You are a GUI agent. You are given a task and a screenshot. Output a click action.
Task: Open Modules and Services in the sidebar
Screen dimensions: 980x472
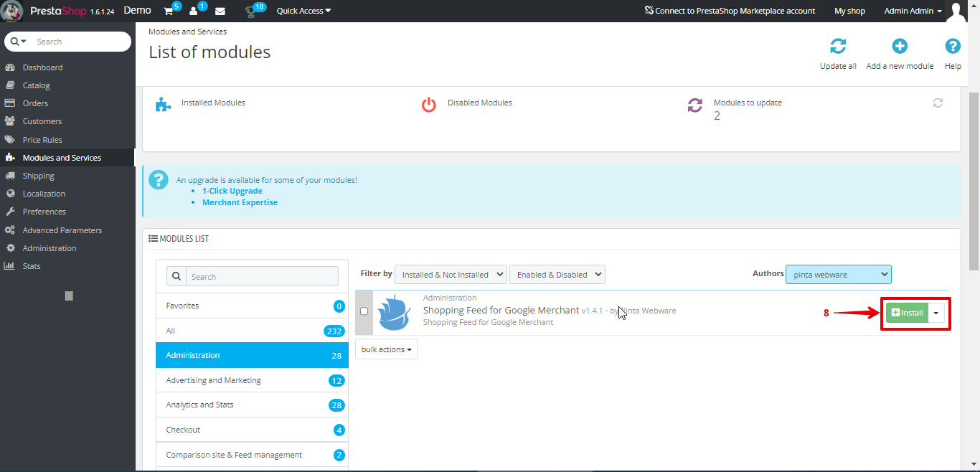67,158
